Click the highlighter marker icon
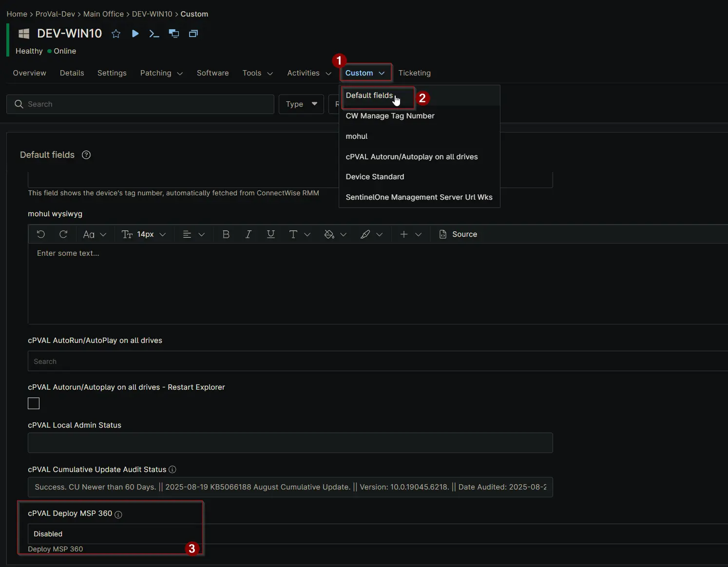The width and height of the screenshot is (728, 567). click(365, 234)
